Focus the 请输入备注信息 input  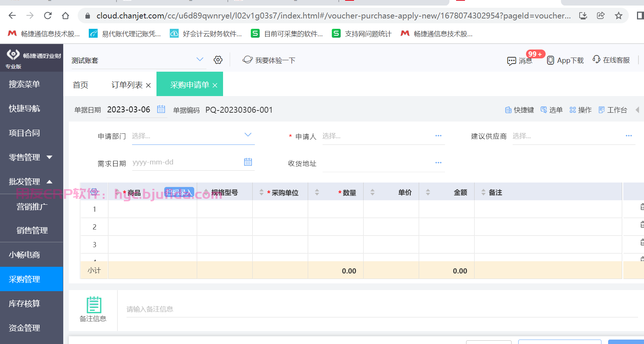(382, 309)
